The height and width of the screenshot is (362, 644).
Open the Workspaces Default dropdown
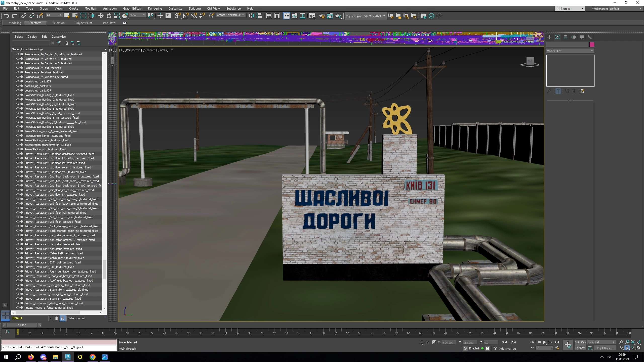(x=625, y=9)
